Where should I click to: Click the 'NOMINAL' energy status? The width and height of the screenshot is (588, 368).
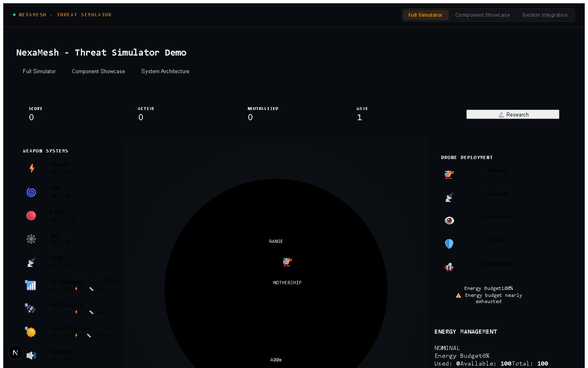(x=447, y=348)
